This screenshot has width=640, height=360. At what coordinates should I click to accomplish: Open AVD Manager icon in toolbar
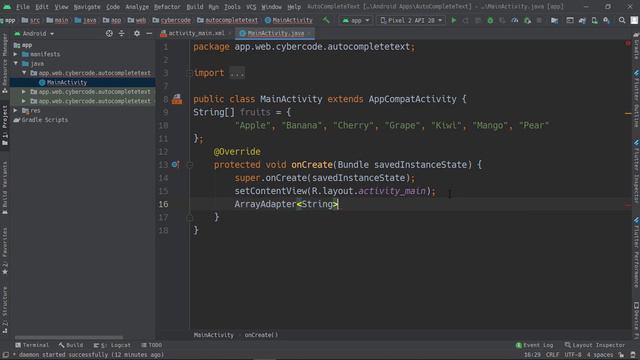[x=594, y=20]
